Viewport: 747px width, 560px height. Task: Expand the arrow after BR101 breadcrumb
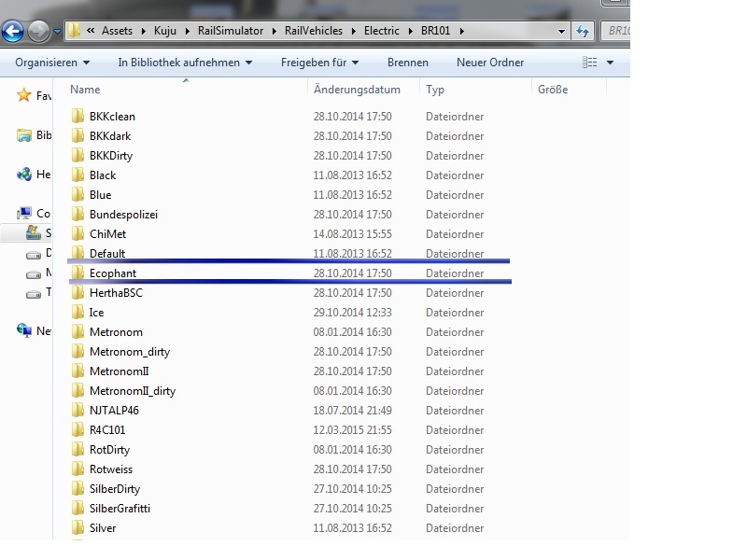(x=461, y=32)
